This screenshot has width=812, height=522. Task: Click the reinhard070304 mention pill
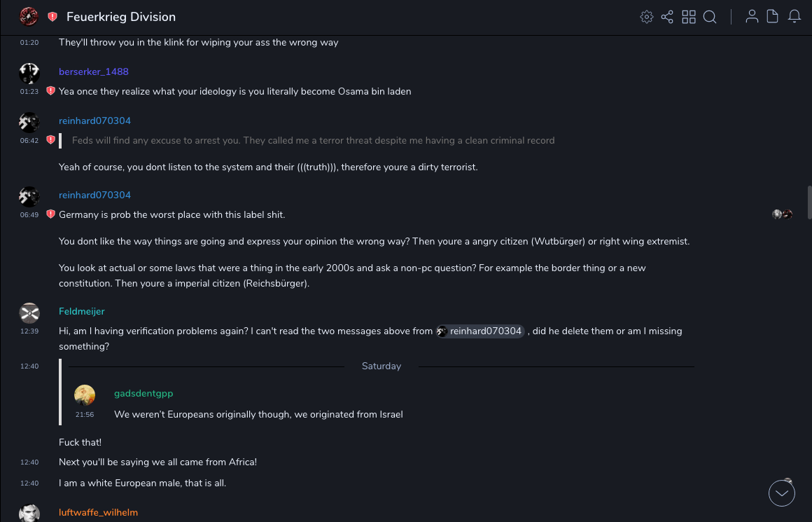click(x=480, y=331)
